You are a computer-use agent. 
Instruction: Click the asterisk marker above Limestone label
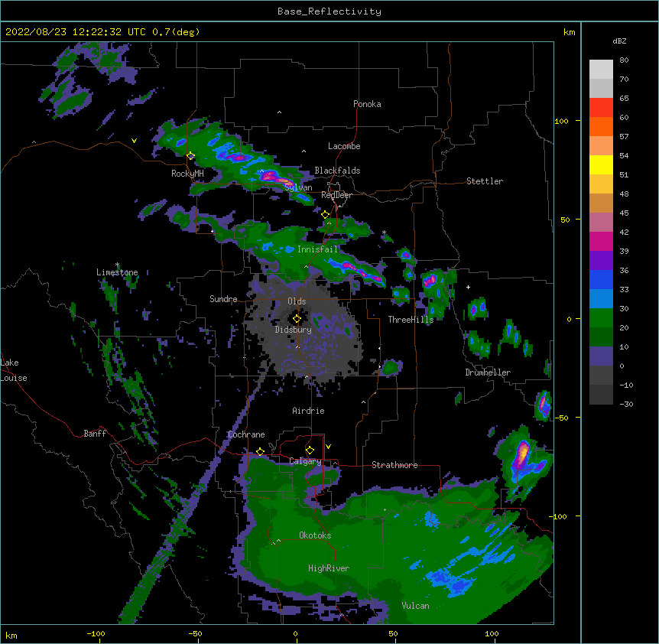(117, 265)
